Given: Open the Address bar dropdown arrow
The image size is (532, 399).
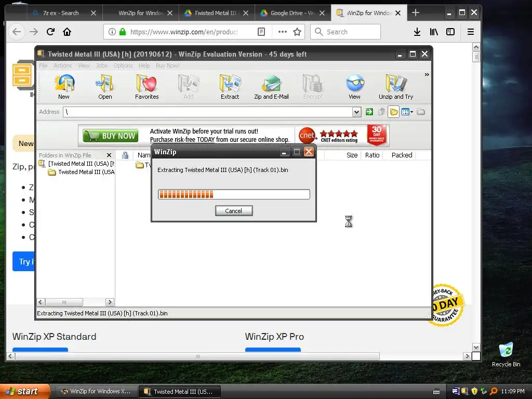Looking at the screenshot, I should click(356, 112).
